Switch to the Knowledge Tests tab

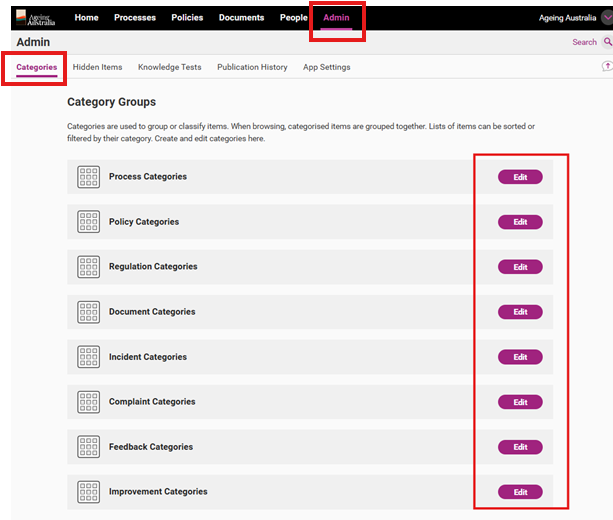[x=169, y=67]
